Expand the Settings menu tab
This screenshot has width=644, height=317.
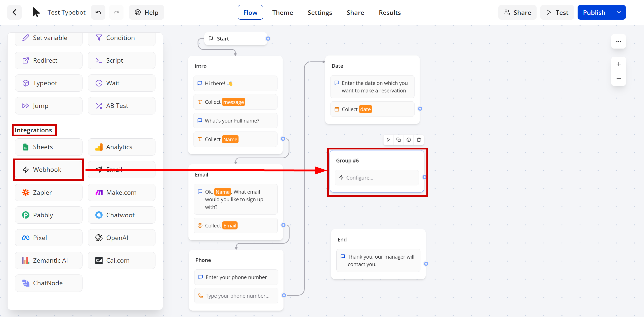[319, 12]
